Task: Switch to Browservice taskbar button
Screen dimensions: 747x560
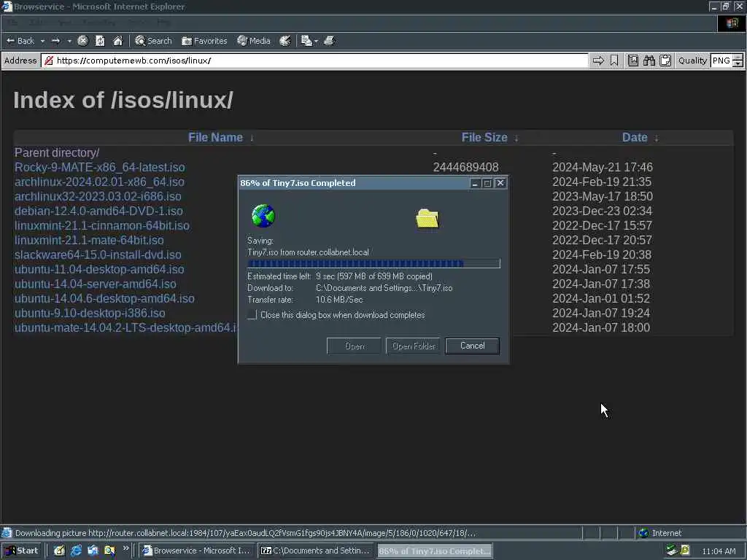Action: [x=196, y=551]
